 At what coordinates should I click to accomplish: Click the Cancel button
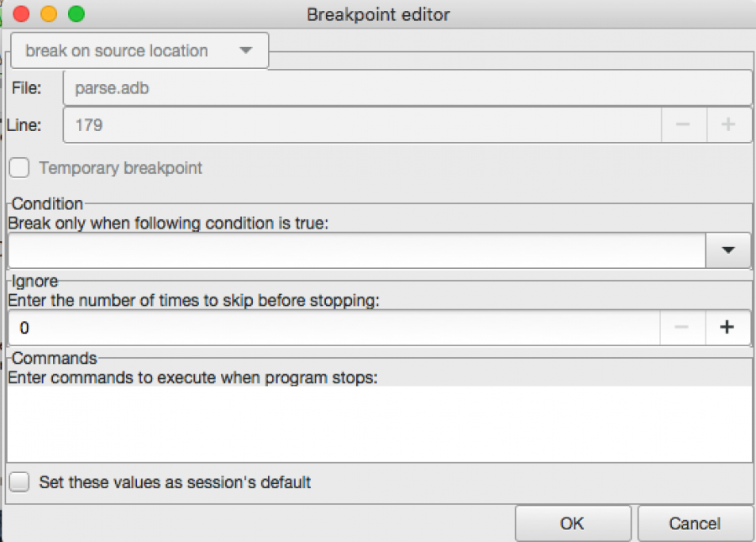coord(695,524)
